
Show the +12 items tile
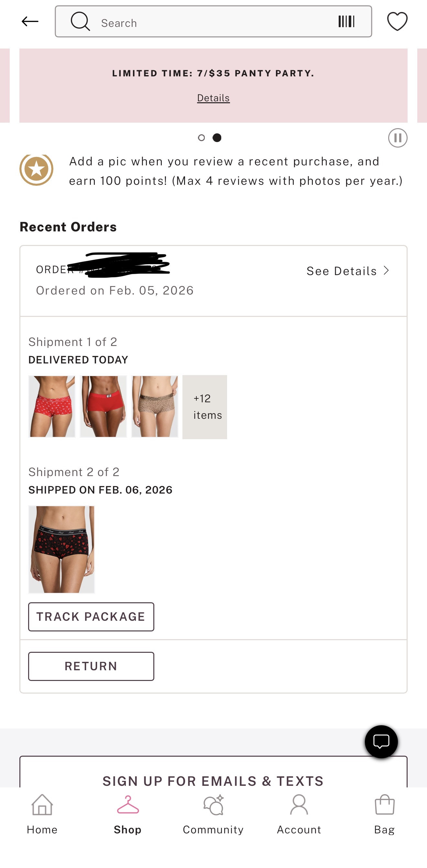click(x=205, y=407)
